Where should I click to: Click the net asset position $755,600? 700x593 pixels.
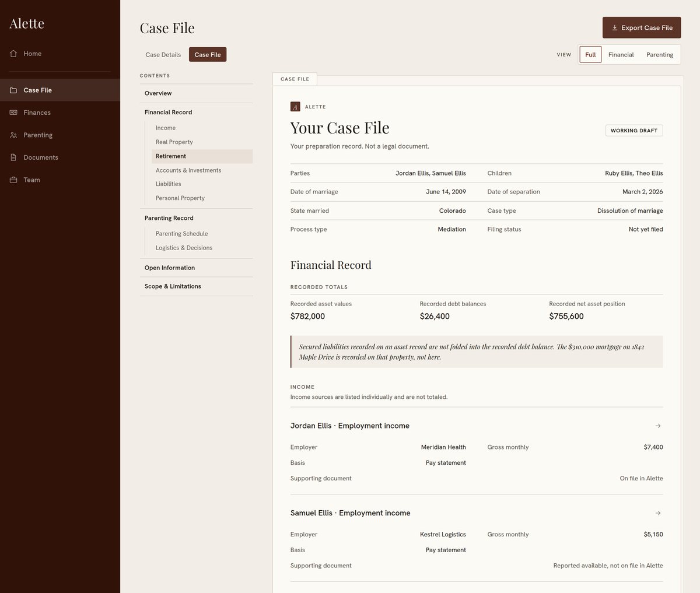(566, 317)
